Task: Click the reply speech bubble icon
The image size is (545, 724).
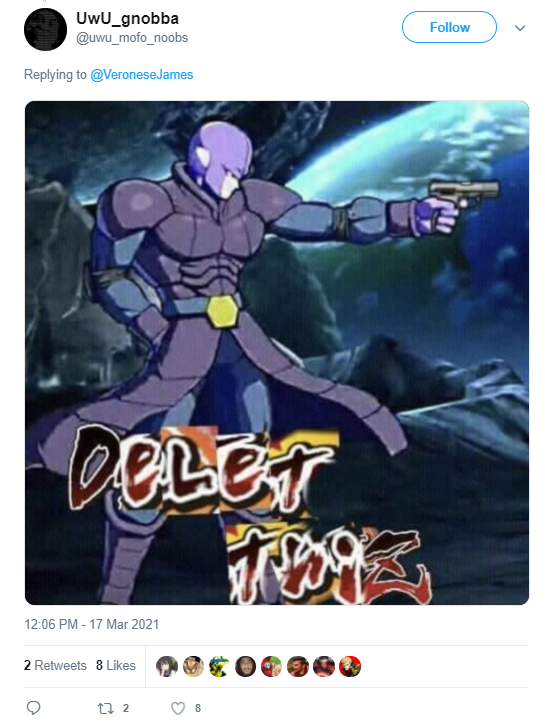Action: click(x=33, y=707)
